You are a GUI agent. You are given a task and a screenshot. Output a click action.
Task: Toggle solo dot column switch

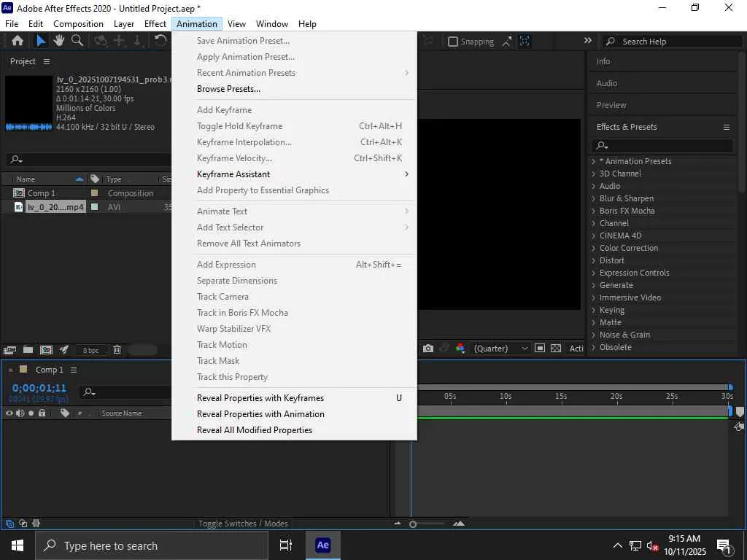31,413
